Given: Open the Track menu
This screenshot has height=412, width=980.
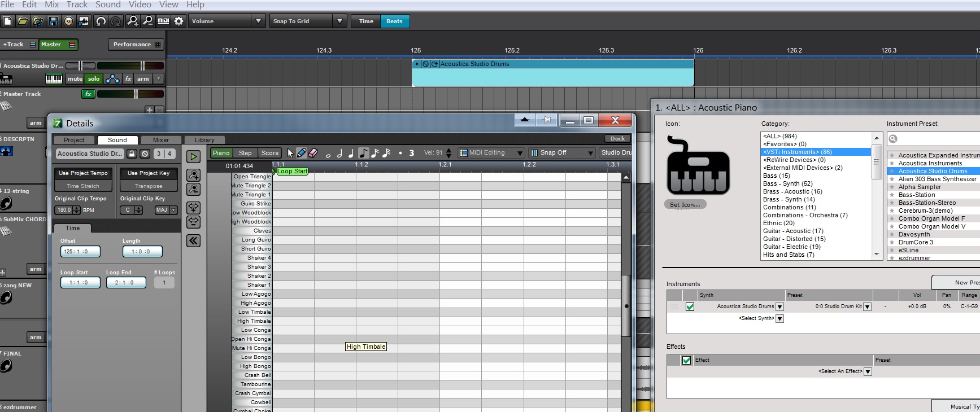Looking at the screenshot, I should (77, 5).
